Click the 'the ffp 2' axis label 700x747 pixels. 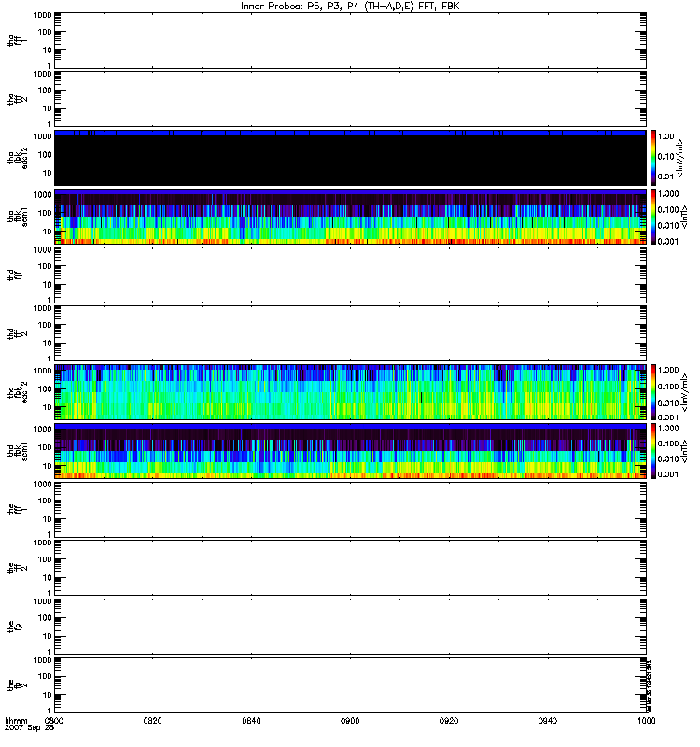click(17, 685)
